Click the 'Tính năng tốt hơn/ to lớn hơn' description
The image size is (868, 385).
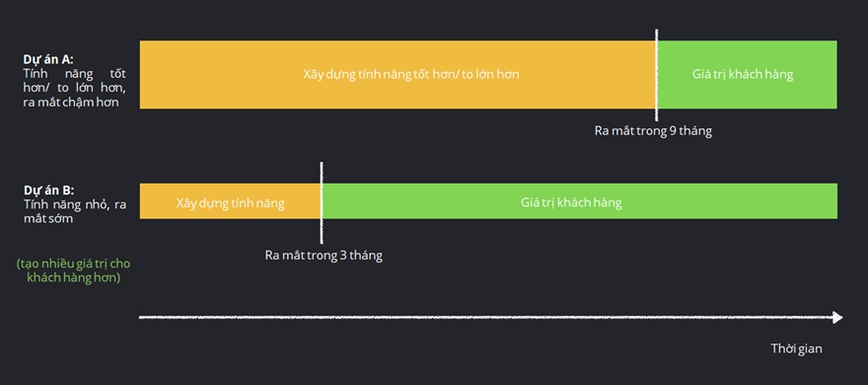click(75, 81)
